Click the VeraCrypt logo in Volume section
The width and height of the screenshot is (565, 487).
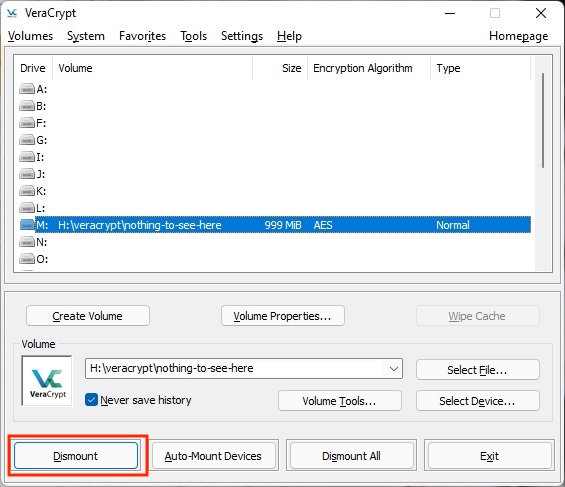pos(47,381)
